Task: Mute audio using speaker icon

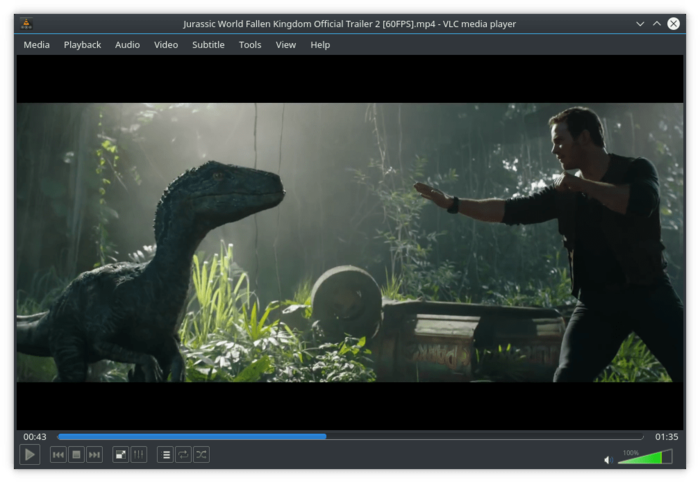Action: pyautogui.click(x=608, y=460)
